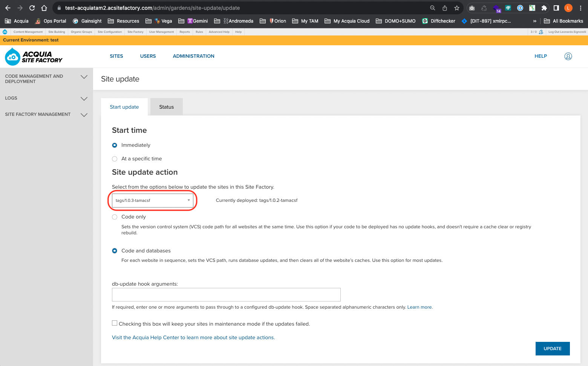Open Reports in the admin bar
This screenshot has width=588, height=366.
[x=185, y=32]
